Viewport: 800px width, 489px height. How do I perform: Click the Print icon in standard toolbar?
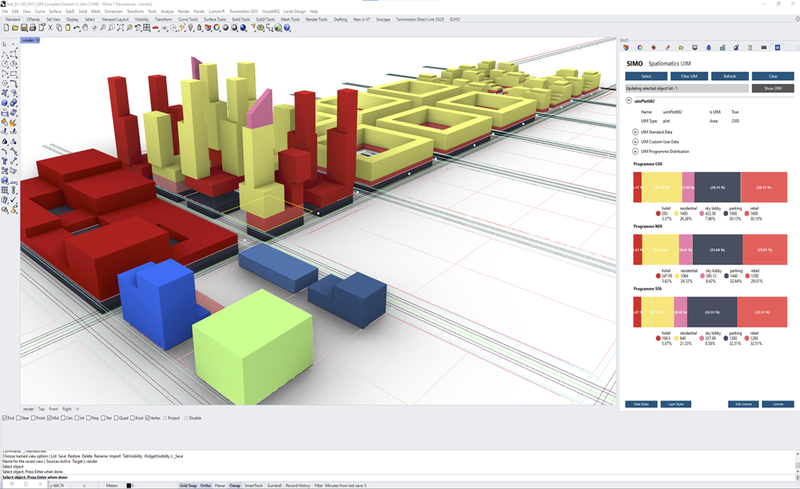pyautogui.click(x=32, y=29)
